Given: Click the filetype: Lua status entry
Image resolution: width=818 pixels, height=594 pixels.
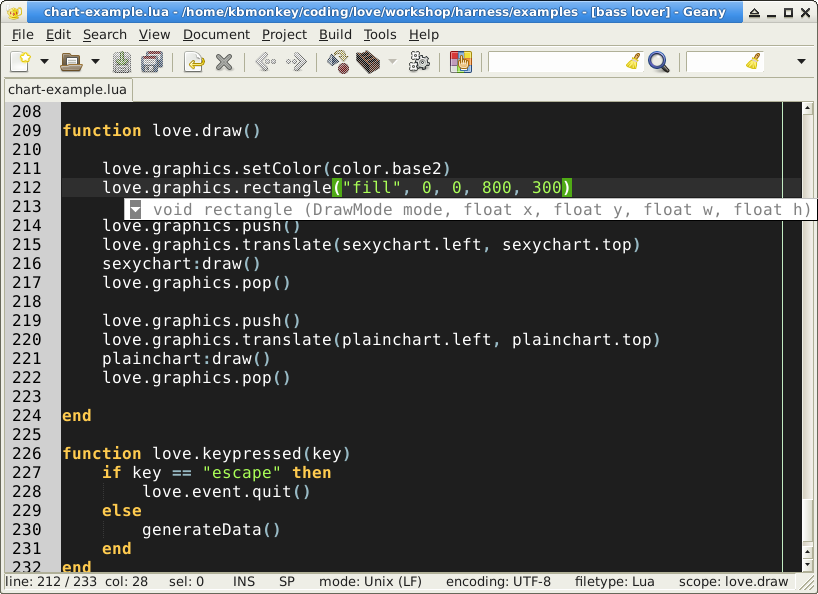Looking at the screenshot, I should tap(615, 581).
